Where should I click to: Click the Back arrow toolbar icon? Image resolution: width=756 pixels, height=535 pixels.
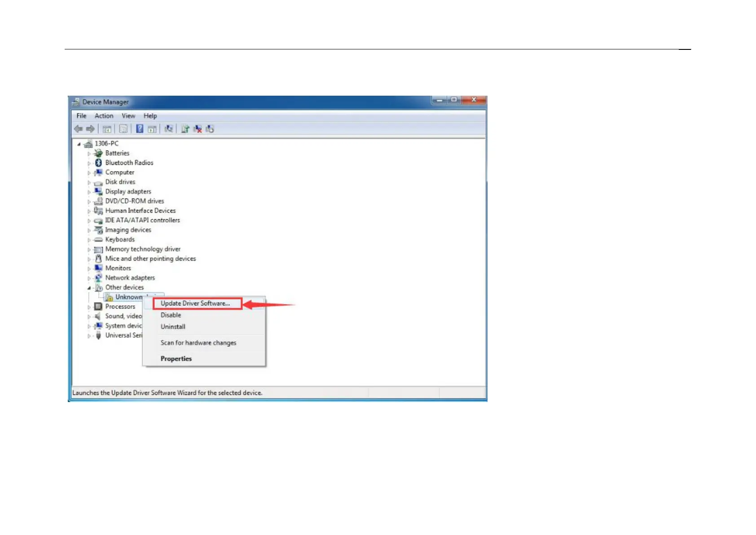(x=78, y=129)
